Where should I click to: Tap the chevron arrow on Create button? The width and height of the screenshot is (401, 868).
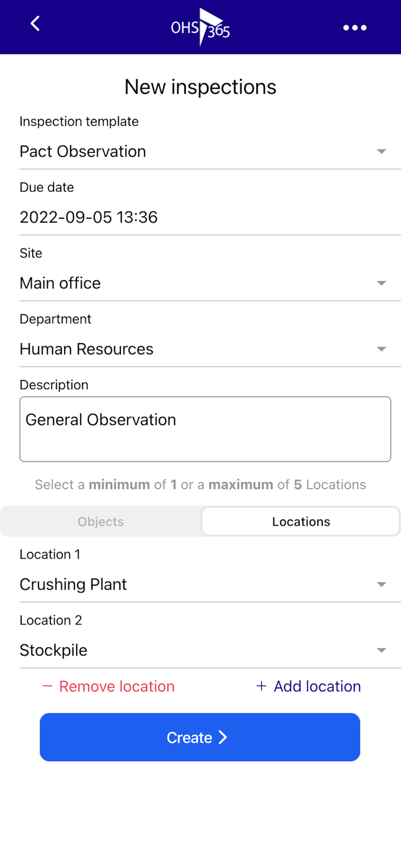click(223, 737)
